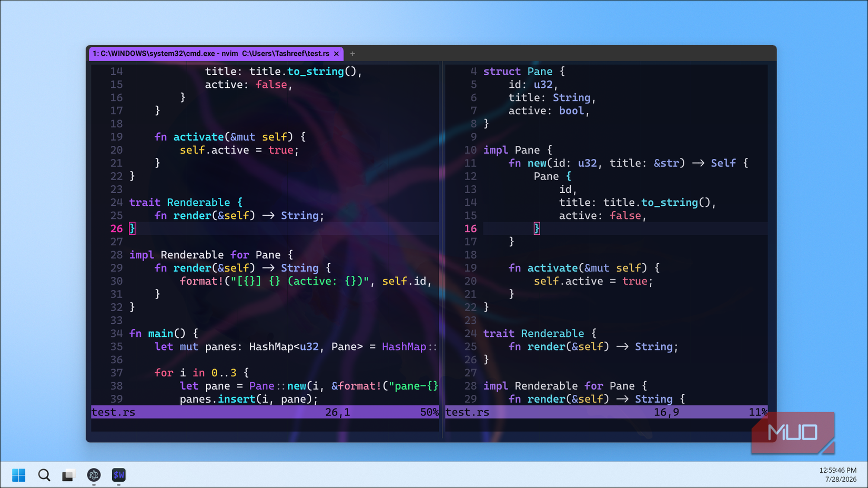Viewport: 868px width, 488px height.
Task: Click right pane status line file name test.rs
Action: tap(467, 412)
